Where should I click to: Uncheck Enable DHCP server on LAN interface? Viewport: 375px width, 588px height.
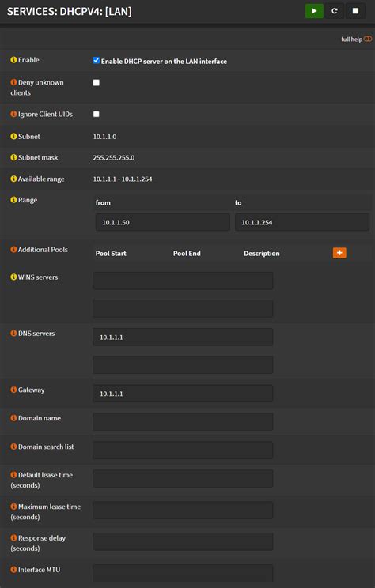(x=96, y=60)
